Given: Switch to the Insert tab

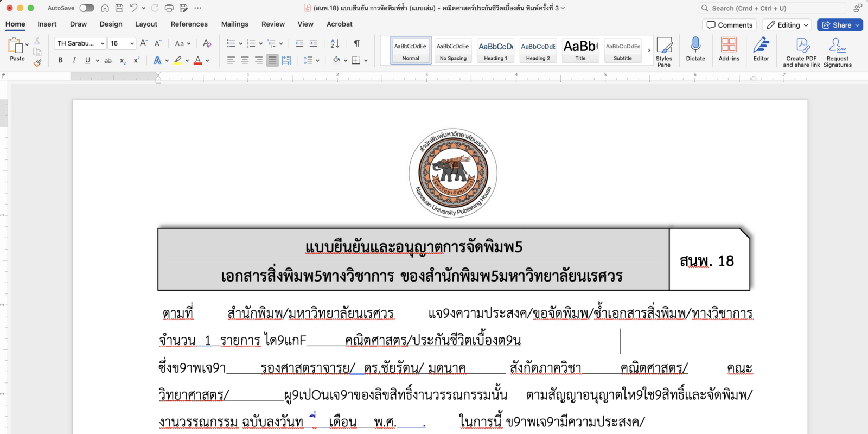Looking at the screenshot, I should click(47, 24).
